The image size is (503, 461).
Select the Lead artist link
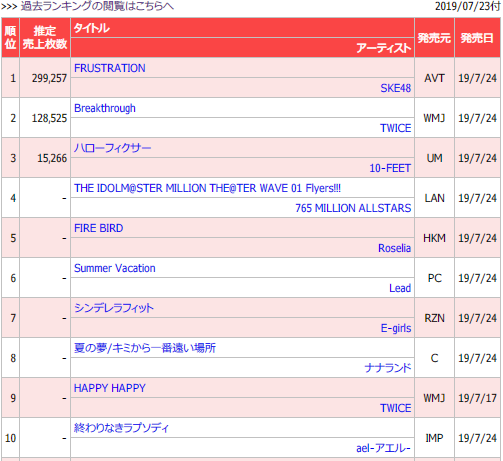point(400,288)
